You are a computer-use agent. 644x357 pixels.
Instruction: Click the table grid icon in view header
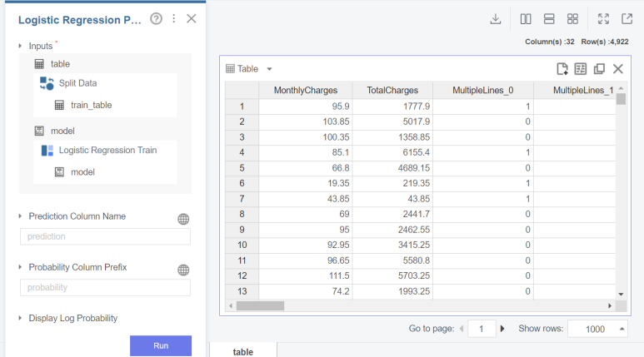231,69
